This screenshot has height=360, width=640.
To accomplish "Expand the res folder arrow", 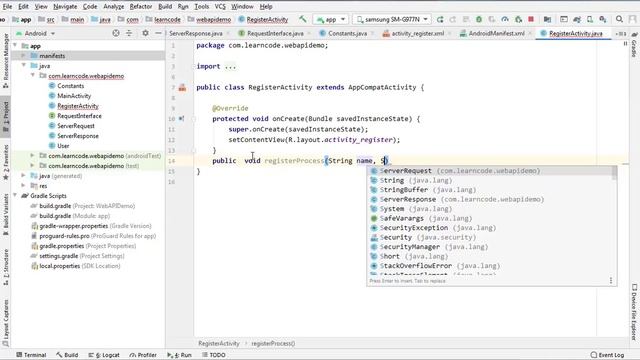I will click(x=24, y=186).
